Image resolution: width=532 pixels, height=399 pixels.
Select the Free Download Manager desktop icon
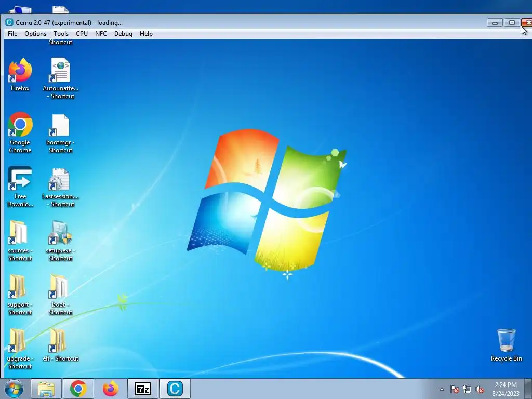pos(20,187)
